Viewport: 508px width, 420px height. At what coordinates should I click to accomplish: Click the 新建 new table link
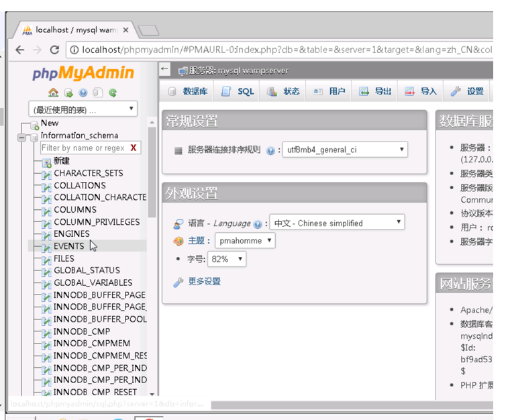click(x=62, y=160)
